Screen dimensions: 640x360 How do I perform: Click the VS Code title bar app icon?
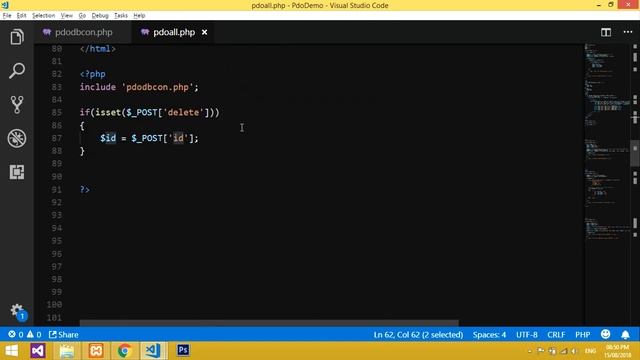point(5,5)
